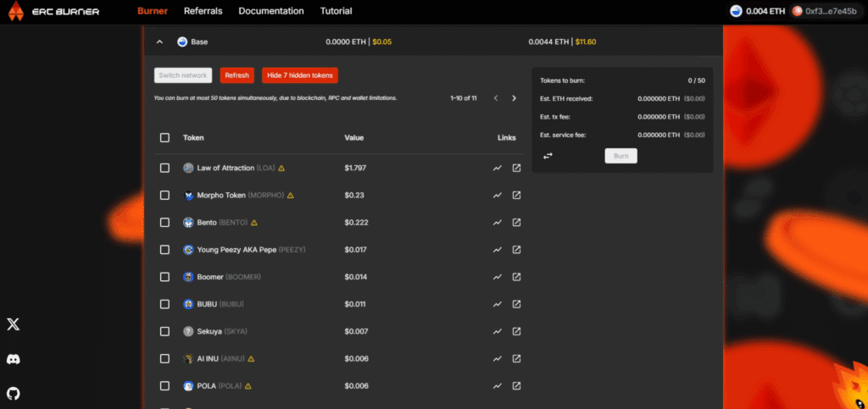Go to previous page of tokens
This screenshot has height=409, width=868.
(495, 98)
